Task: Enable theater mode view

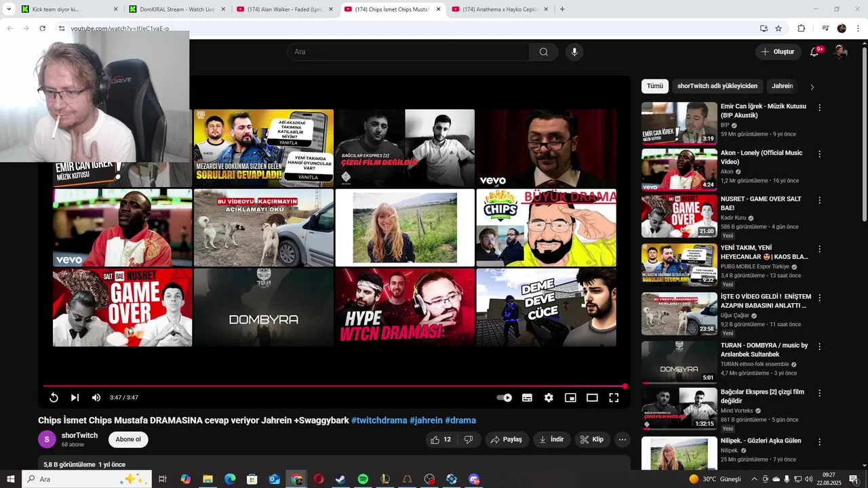Action: 592,398
